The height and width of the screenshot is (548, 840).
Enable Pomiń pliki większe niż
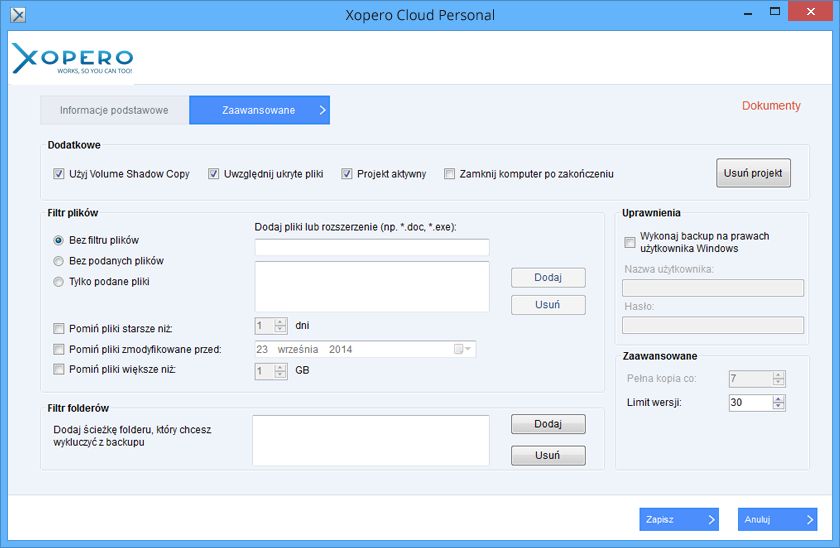coord(59,369)
